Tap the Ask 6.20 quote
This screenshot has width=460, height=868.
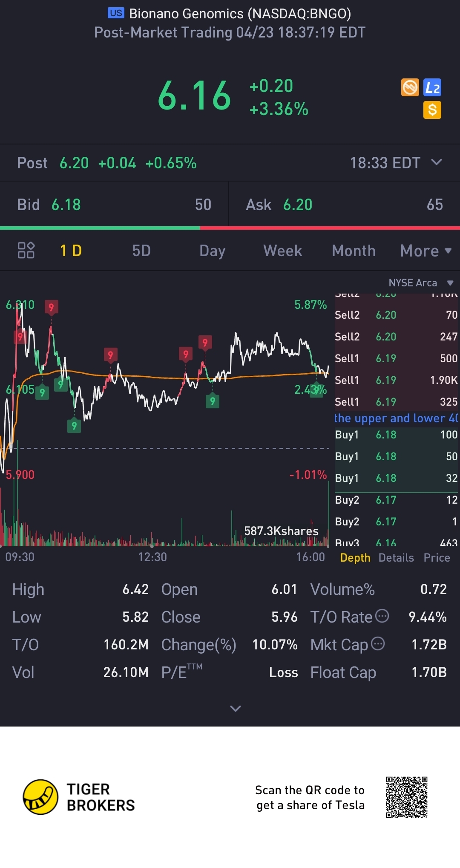click(x=345, y=205)
